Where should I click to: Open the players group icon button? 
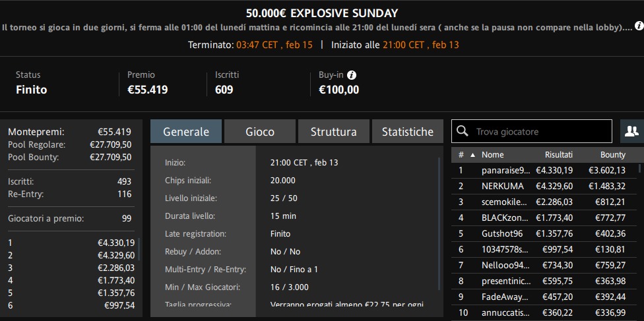tap(631, 131)
